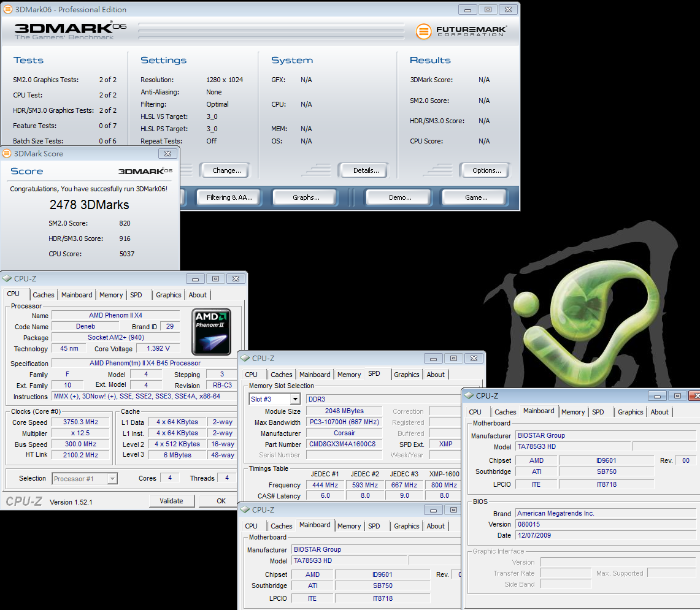Close the 3DMark Score dialog
The width and height of the screenshot is (700, 610).
click(x=167, y=154)
